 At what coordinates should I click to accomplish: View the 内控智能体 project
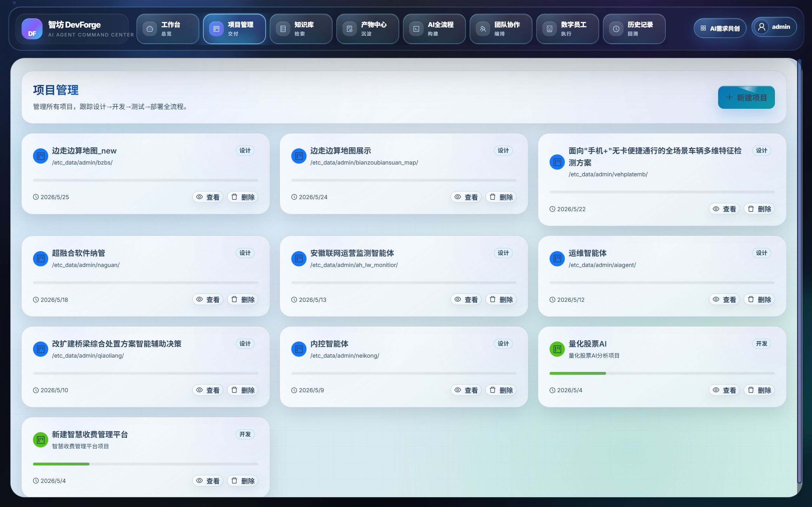click(x=466, y=390)
